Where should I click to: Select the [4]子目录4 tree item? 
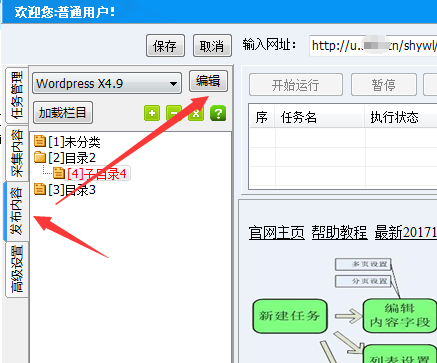97,173
